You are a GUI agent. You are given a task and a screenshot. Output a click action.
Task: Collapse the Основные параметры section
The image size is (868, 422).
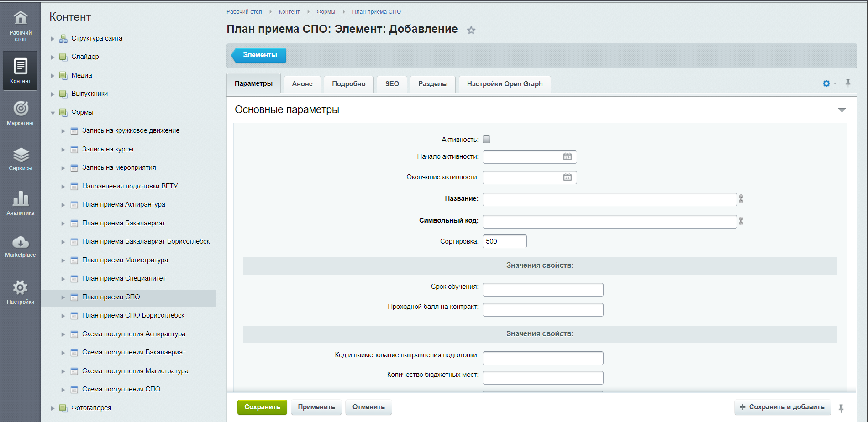tap(842, 110)
